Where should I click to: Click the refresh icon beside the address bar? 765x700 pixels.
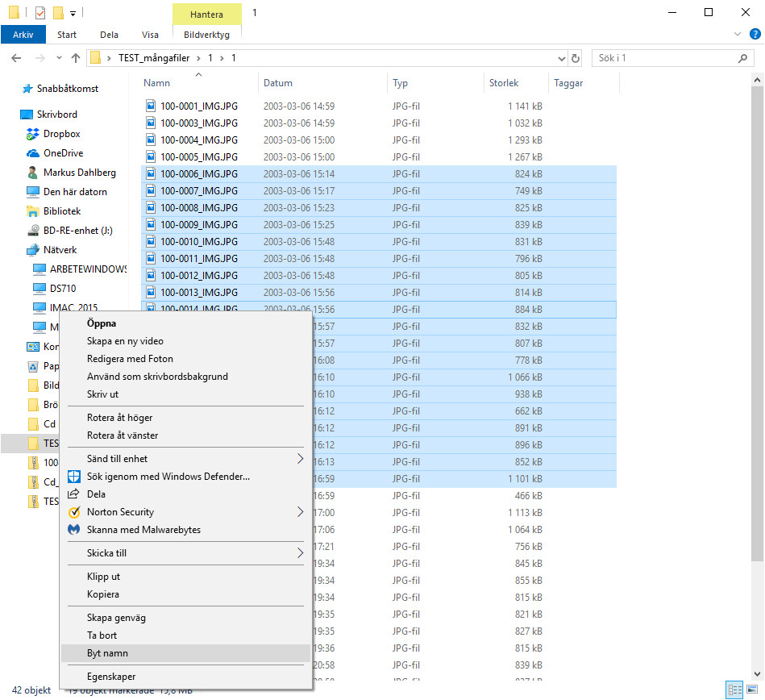[x=576, y=59]
